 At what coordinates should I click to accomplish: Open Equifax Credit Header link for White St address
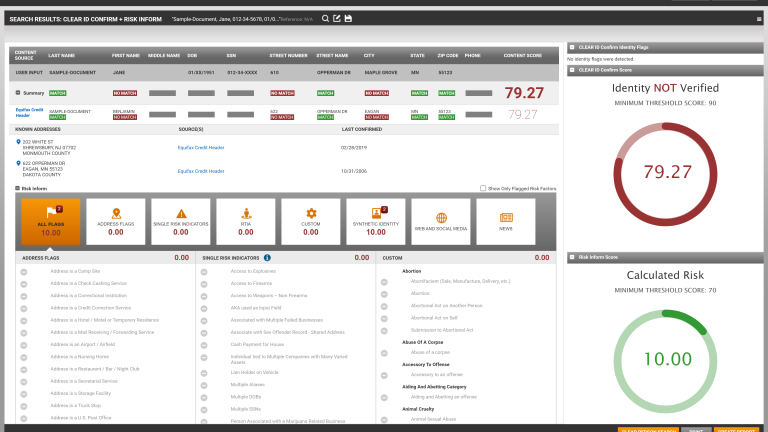201,147
